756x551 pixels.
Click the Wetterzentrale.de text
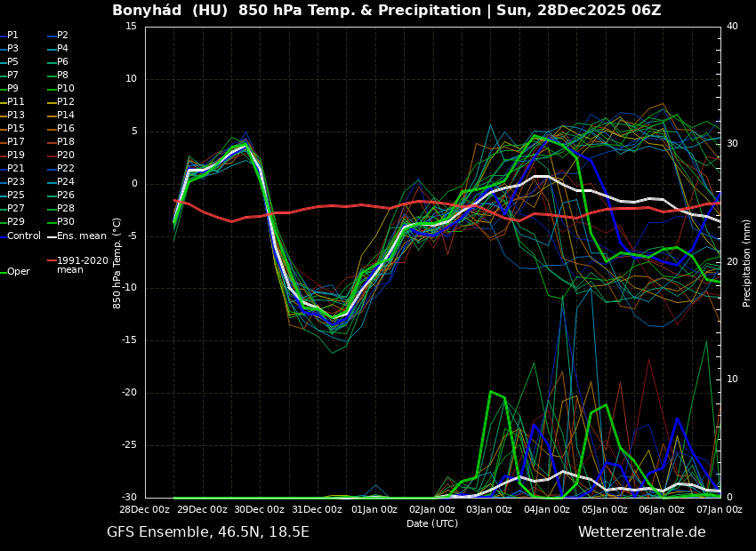(x=641, y=532)
